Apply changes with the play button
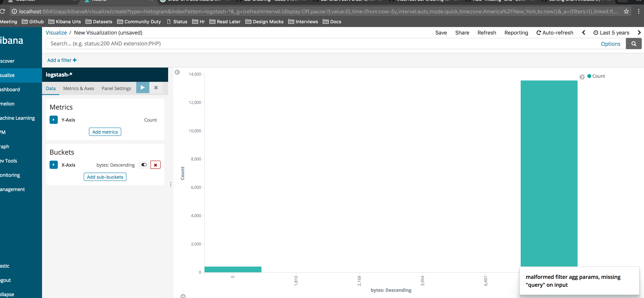This screenshot has width=644, height=298. point(142,88)
